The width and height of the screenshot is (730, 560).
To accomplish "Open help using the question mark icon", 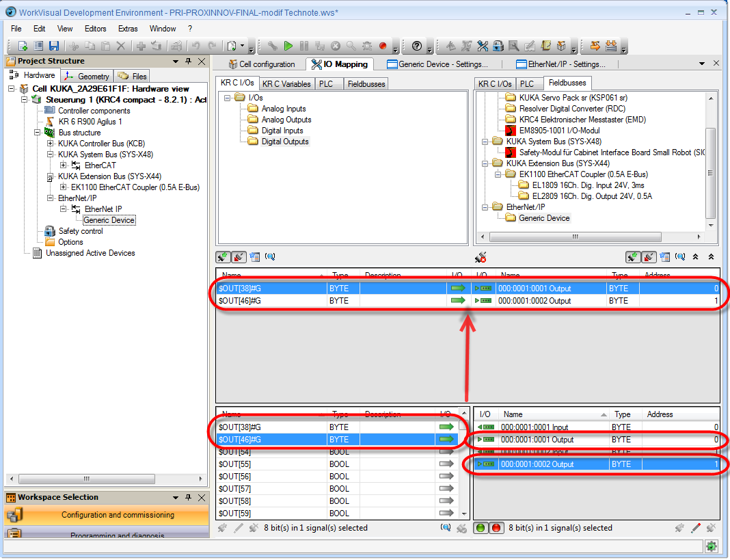I will pyautogui.click(x=417, y=46).
